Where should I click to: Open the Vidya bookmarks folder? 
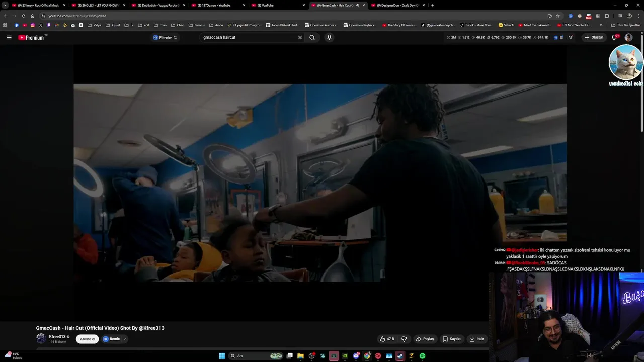tap(94, 25)
